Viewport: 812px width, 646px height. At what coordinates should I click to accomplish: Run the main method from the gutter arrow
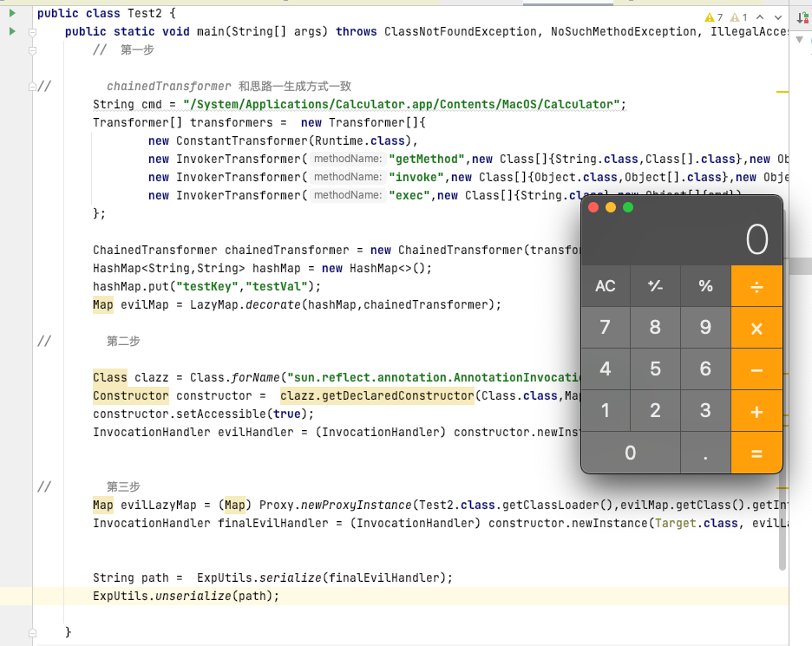[12, 31]
